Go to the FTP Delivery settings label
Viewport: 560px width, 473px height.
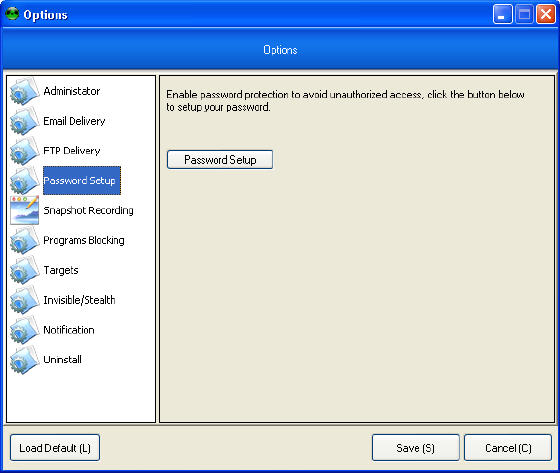coord(72,151)
